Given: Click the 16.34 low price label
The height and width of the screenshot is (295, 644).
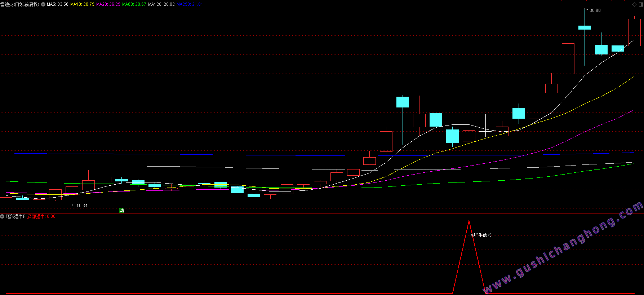Looking at the screenshot, I should coord(82,206).
